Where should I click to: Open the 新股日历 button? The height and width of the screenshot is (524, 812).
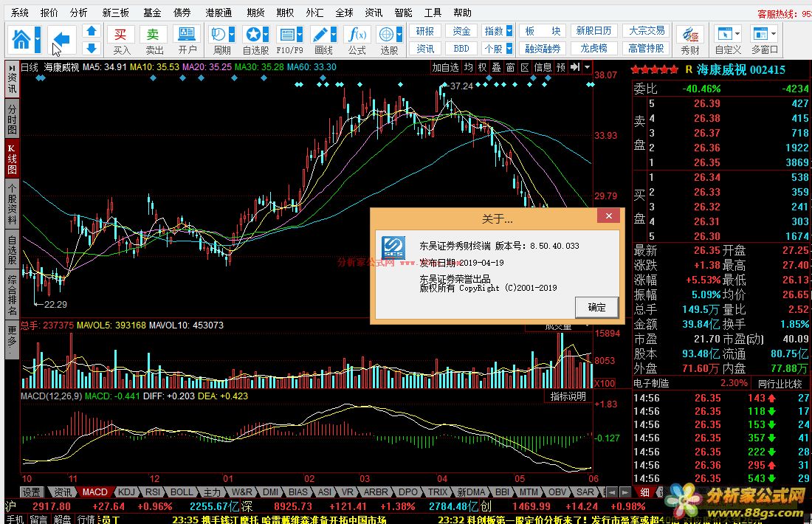[594, 31]
